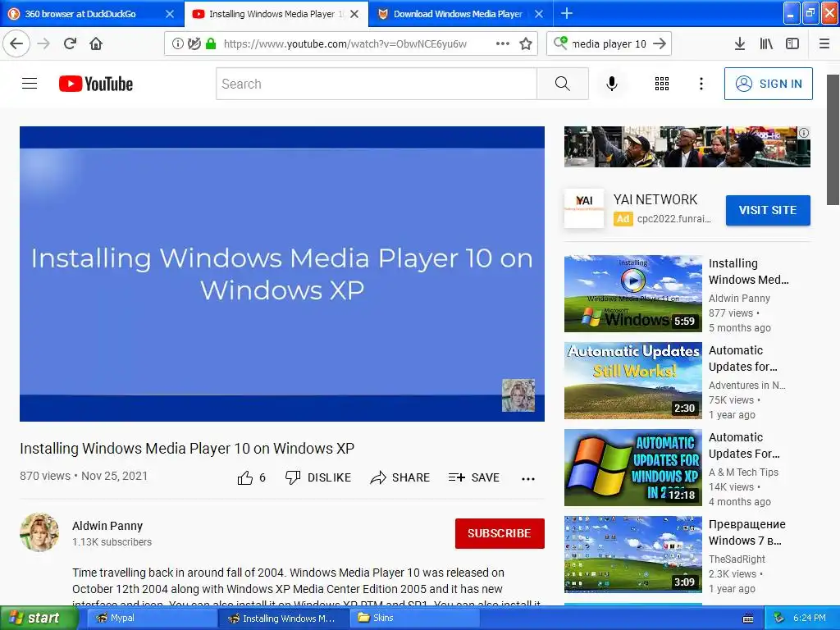
Task: Open the YAI NETWORK ad title
Action: pos(655,200)
